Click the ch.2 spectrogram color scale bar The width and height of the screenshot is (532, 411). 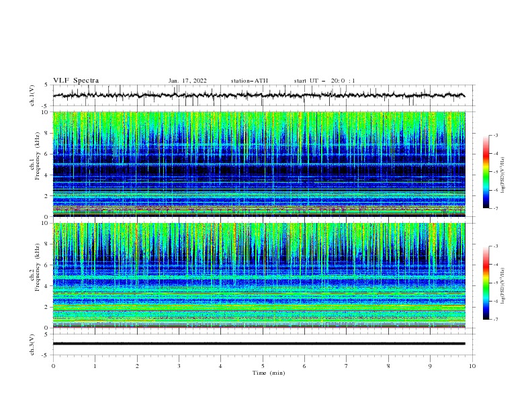(x=486, y=283)
